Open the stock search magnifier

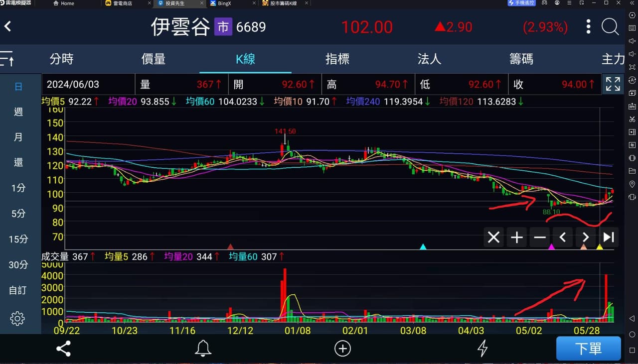610,27
